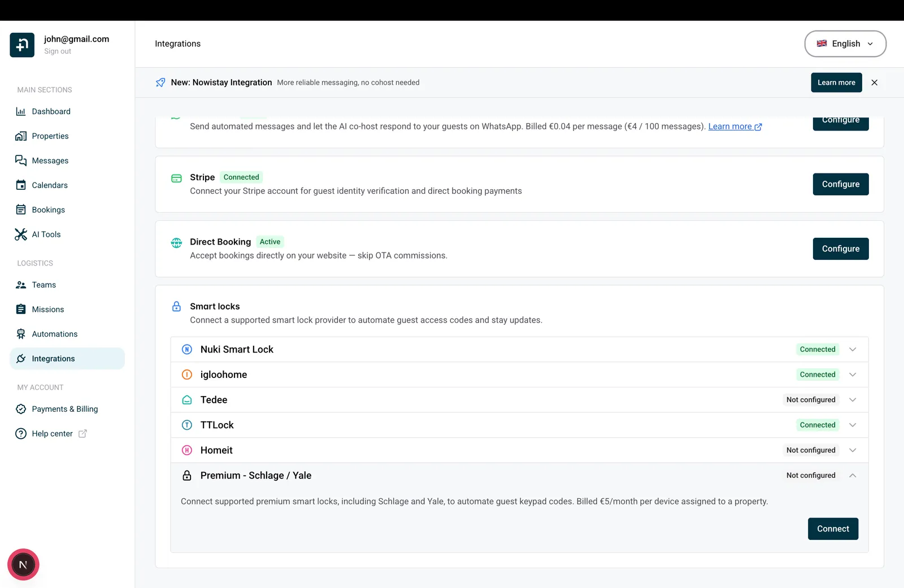This screenshot has height=588, width=904.
Task: Click the igloohome orange icon
Action: point(187,374)
